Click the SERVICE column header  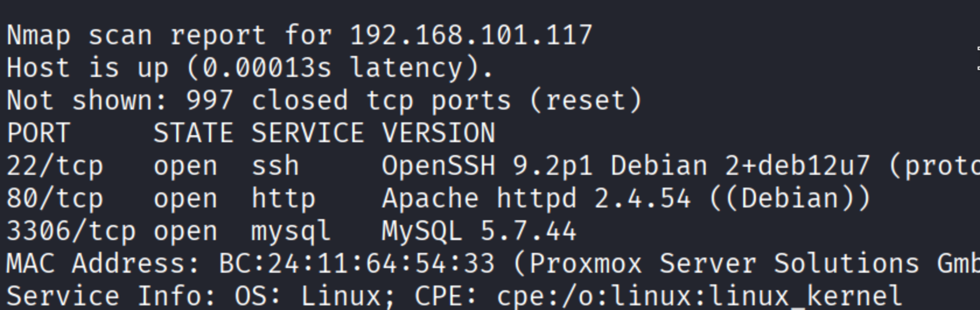pos(307,133)
